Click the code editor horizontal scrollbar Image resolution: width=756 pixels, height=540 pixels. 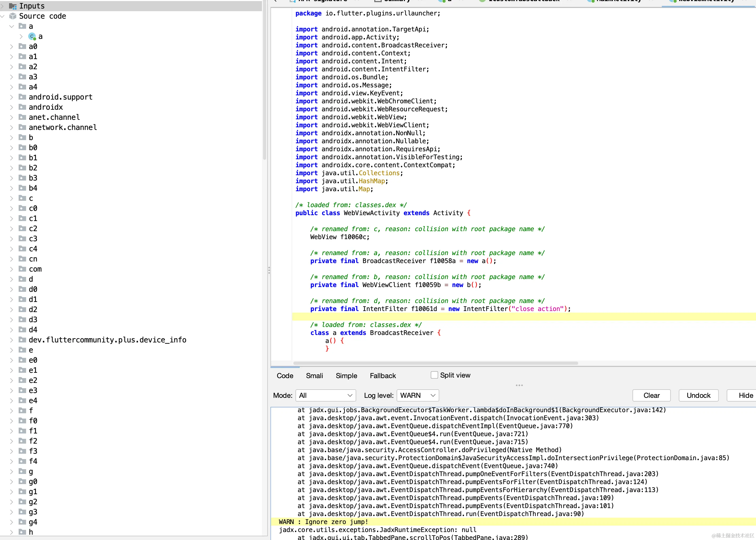click(435, 363)
